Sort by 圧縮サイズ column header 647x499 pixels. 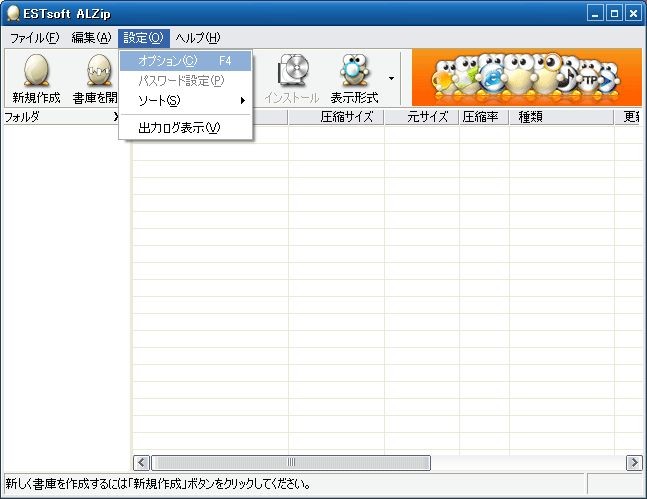pyautogui.click(x=336, y=117)
